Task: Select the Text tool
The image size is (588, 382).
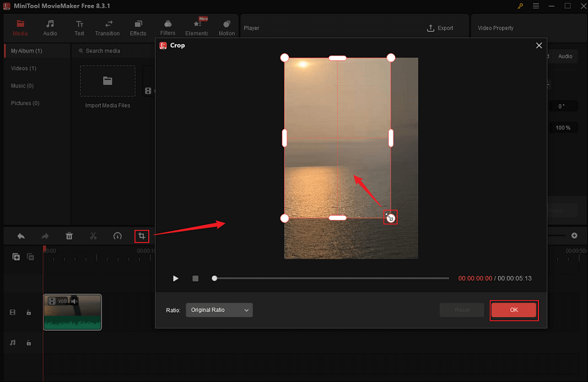Action: click(79, 26)
